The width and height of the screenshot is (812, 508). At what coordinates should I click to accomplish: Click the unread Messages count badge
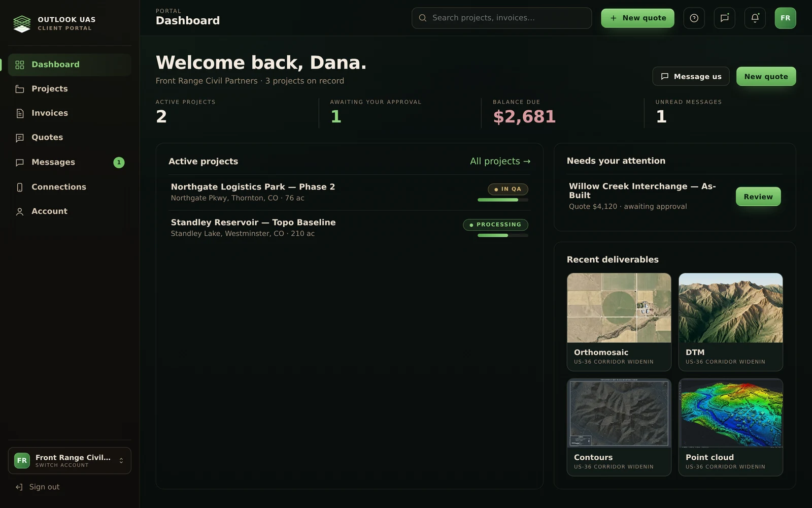pos(119,163)
